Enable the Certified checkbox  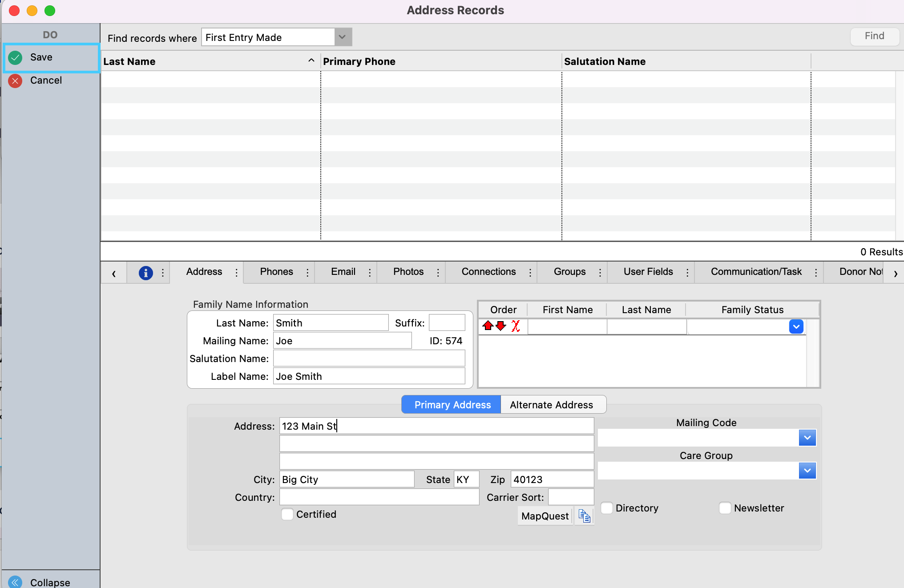287,514
